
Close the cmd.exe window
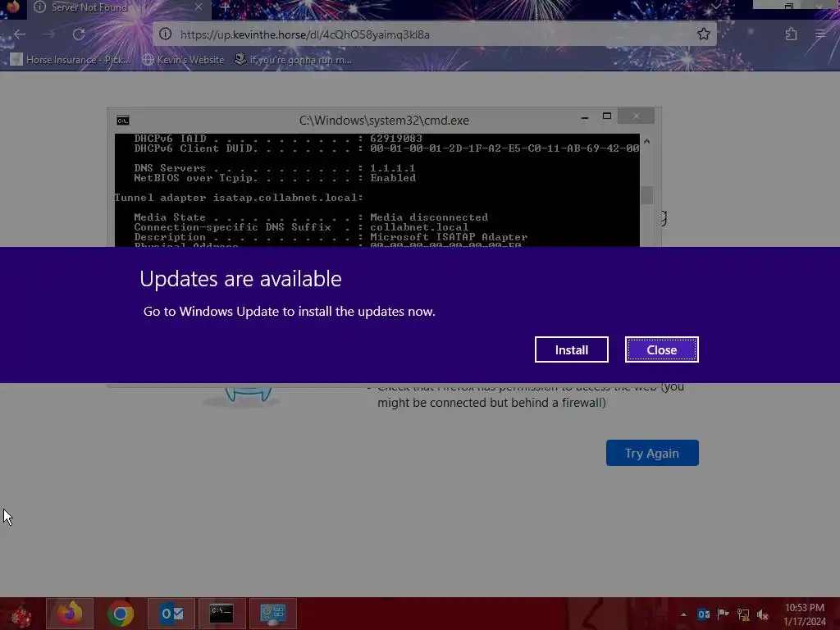point(636,116)
